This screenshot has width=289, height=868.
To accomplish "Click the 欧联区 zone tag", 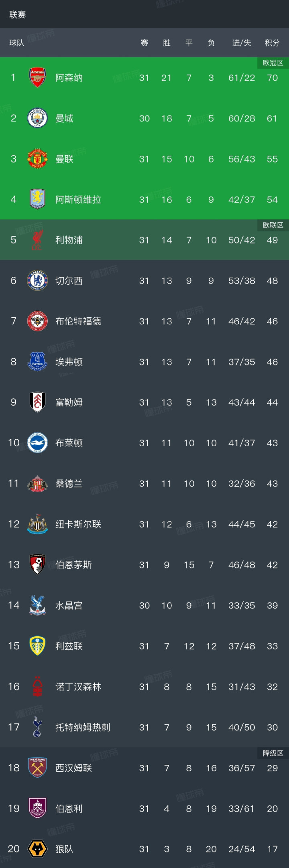I will tap(273, 225).
